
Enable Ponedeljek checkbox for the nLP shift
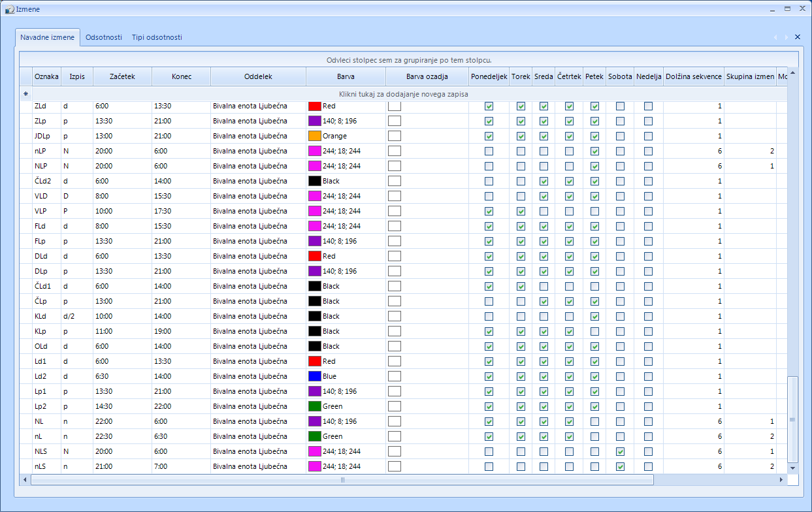pos(489,151)
